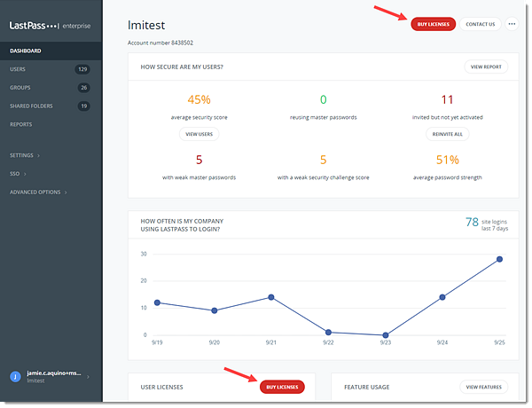Click the Reinvite All button

click(447, 134)
